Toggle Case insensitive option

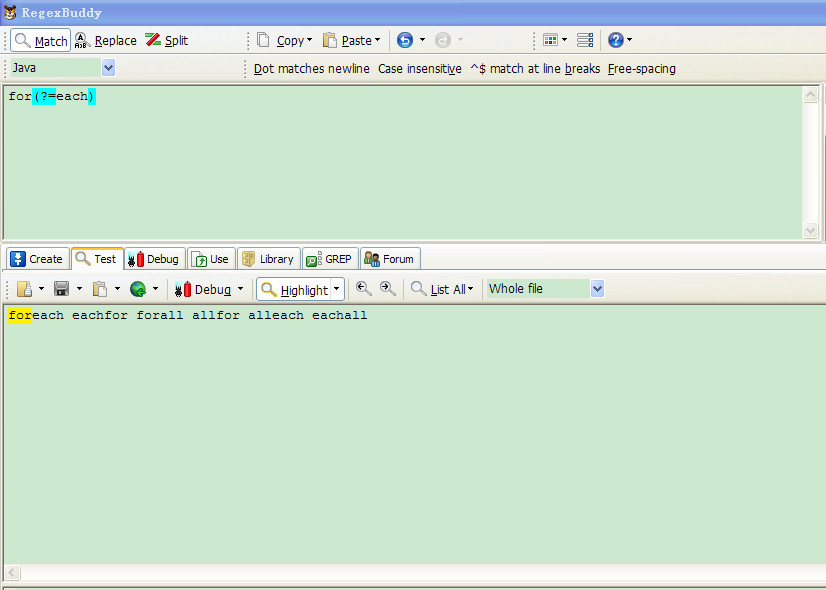(420, 69)
